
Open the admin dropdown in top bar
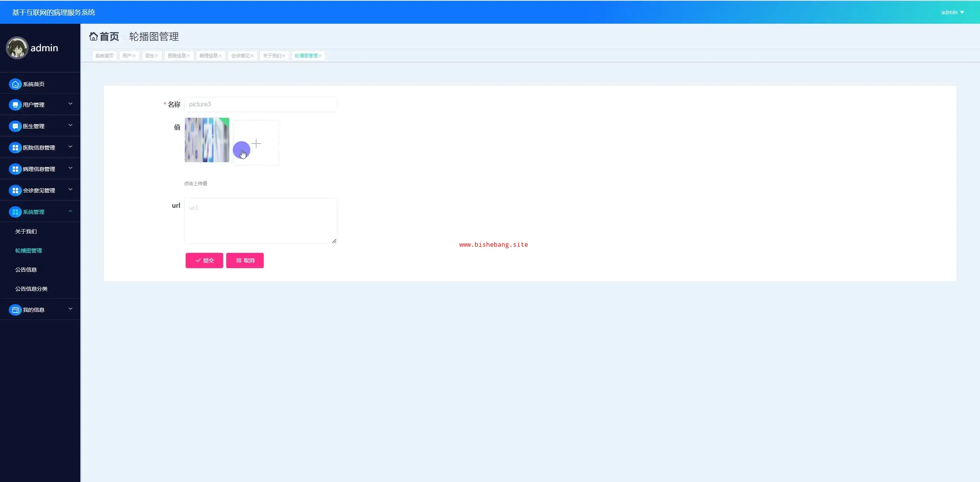point(952,12)
